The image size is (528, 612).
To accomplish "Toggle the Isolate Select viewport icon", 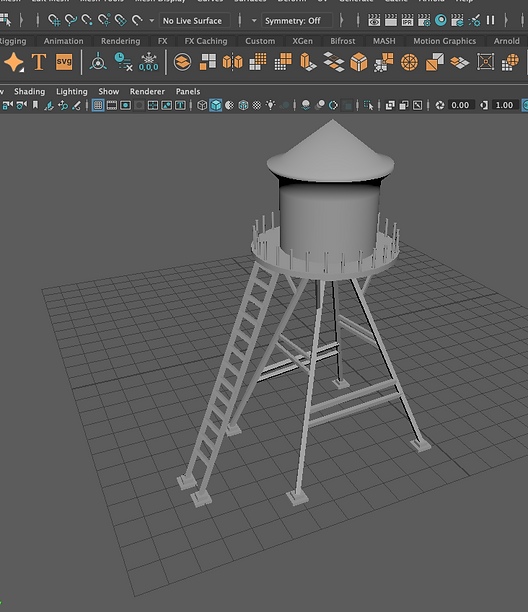I will pyautogui.click(x=368, y=105).
